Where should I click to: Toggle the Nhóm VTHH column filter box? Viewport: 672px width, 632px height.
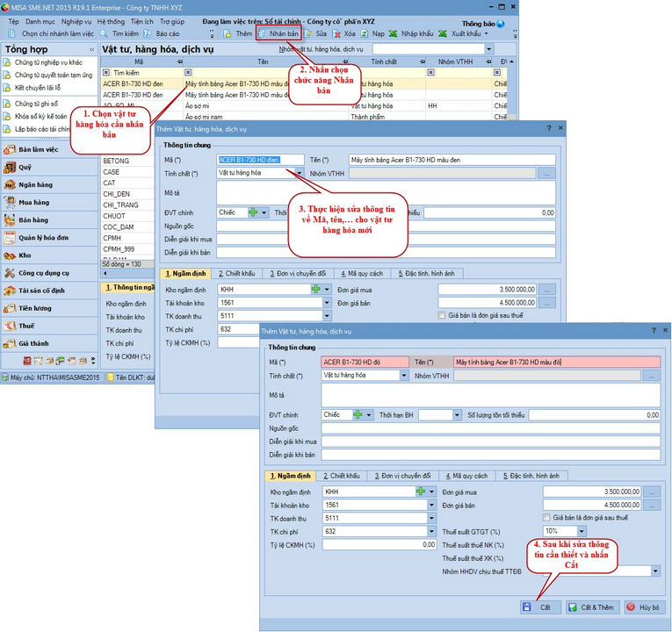pyautogui.click(x=430, y=72)
